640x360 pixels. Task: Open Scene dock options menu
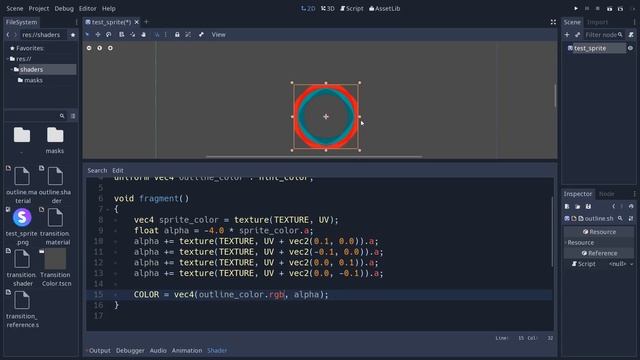[x=634, y=22]
